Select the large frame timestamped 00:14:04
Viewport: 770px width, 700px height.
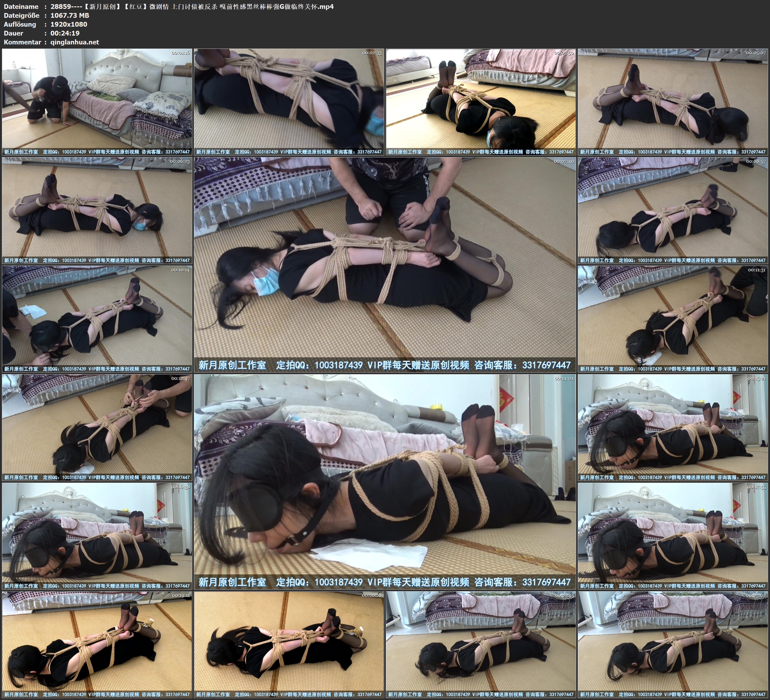tap(385, 481)
